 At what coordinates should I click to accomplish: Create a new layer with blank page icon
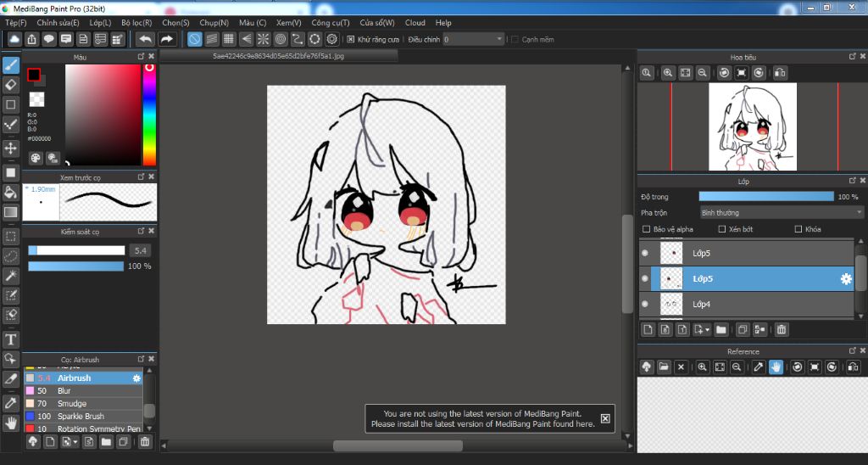(648, 330)
